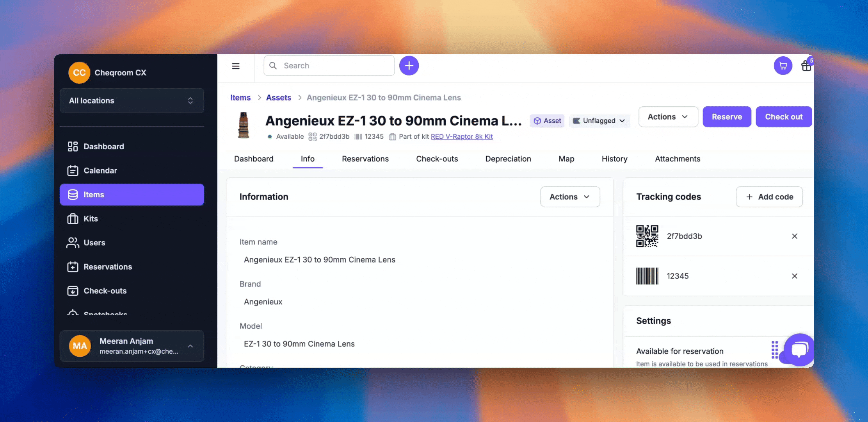Click the Available for reservation setting

click(680, 351)
